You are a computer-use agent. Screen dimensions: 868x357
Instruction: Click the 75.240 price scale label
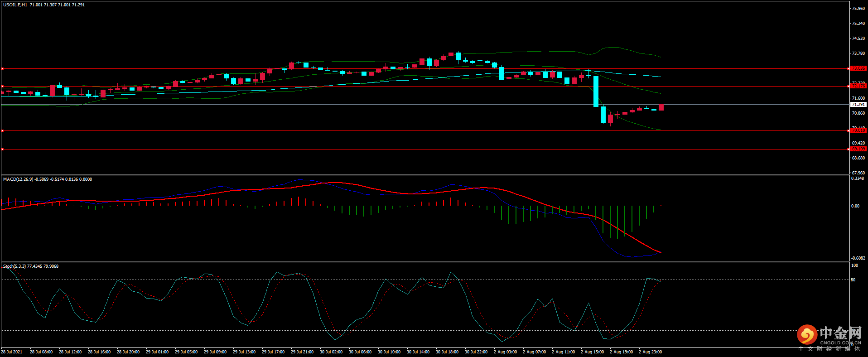coord(858,24)
